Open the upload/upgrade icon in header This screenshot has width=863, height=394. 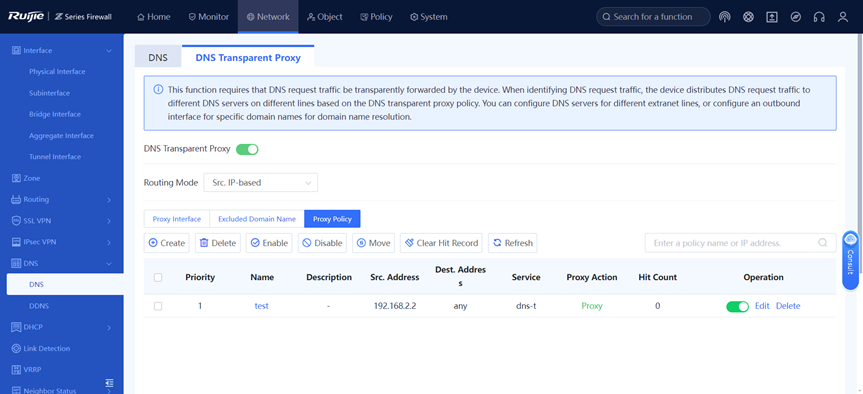[x=772, y=17]
